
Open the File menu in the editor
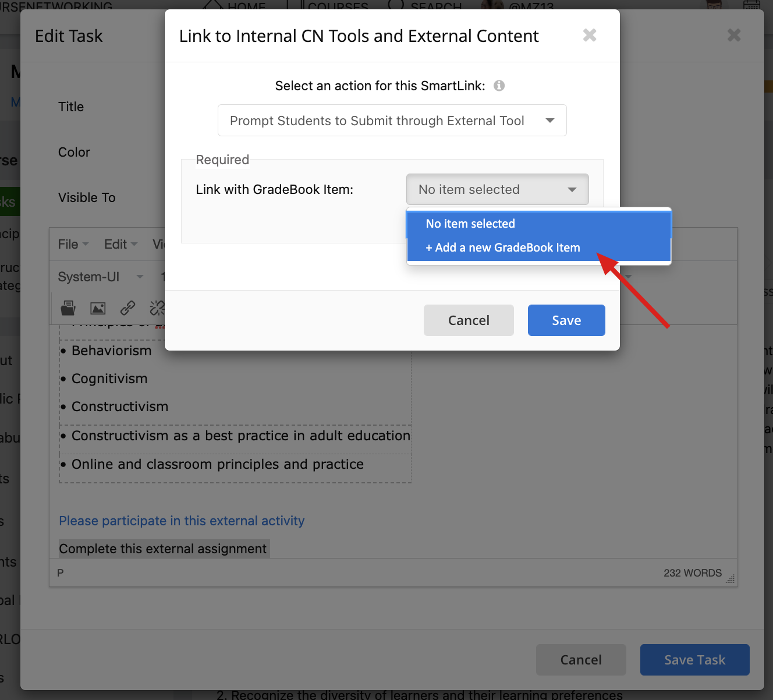[73, 244]
